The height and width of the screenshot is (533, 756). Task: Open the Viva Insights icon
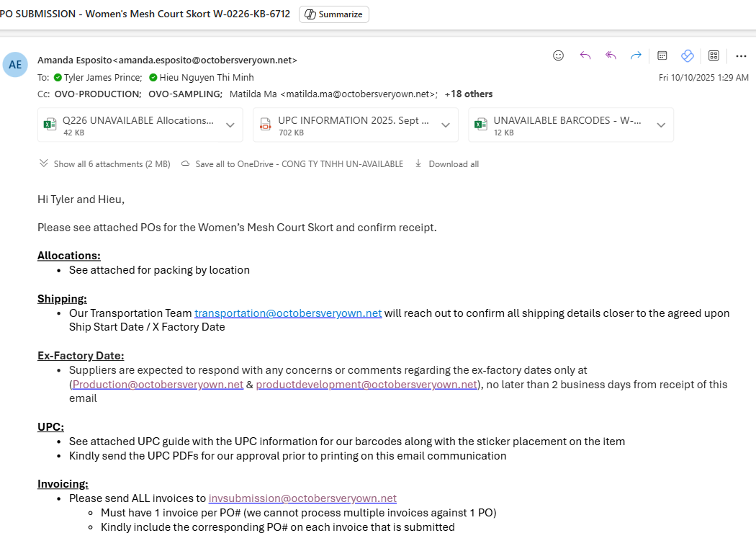coord(687,55)
